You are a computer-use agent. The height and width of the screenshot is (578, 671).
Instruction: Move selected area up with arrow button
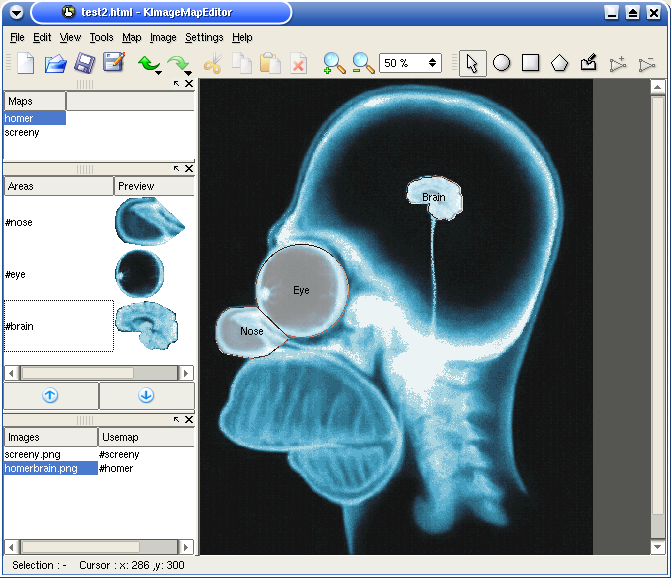point(51,396)
